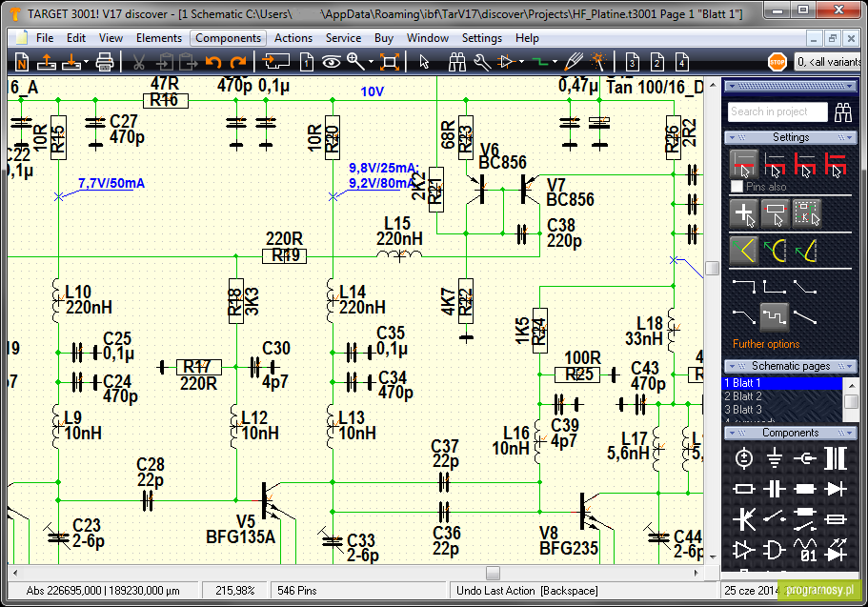Click the insert component amplifier icon
The width and height of the screenshot is (868, 607).
click(x=507, y=62)
